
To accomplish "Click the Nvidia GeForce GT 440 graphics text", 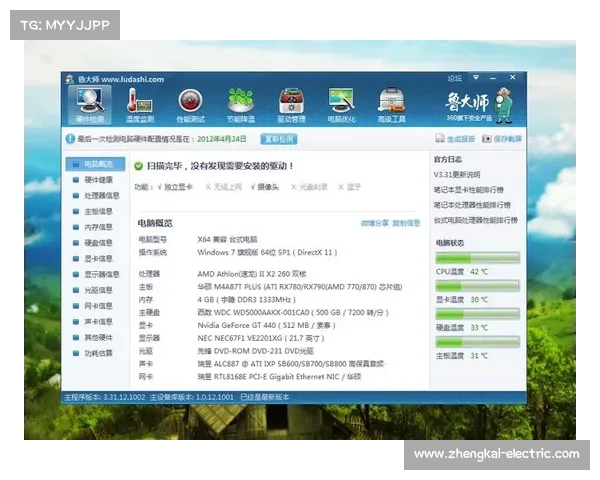I will tap(266, 325).
